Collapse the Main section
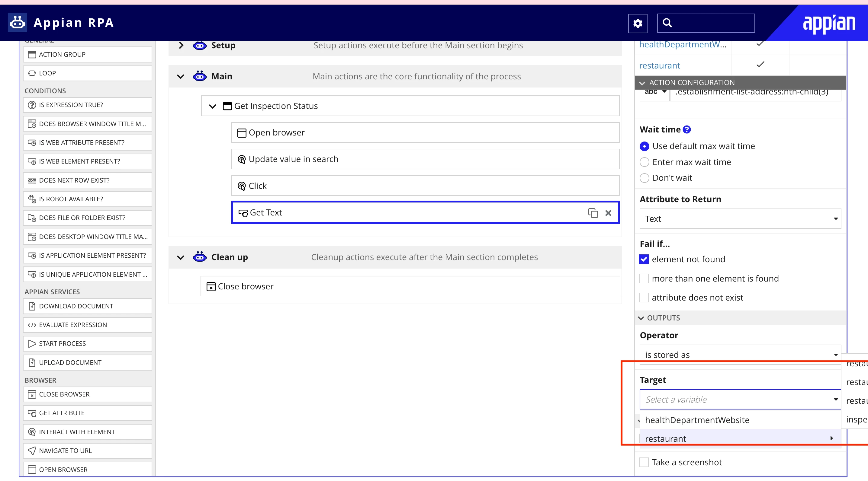868x481 pixels. 181,76
